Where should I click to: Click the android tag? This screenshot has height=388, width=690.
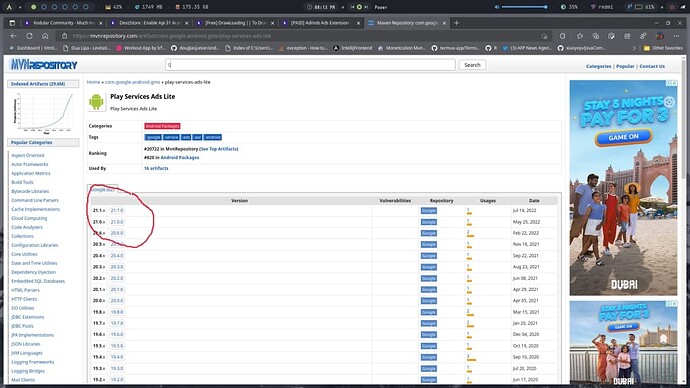coord(213,137)
